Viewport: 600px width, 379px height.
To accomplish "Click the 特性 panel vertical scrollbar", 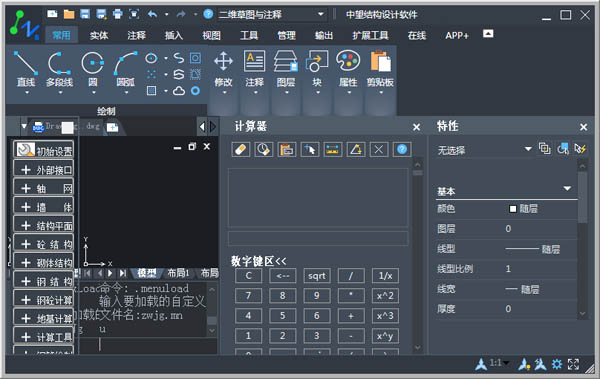I will point(582,239).
